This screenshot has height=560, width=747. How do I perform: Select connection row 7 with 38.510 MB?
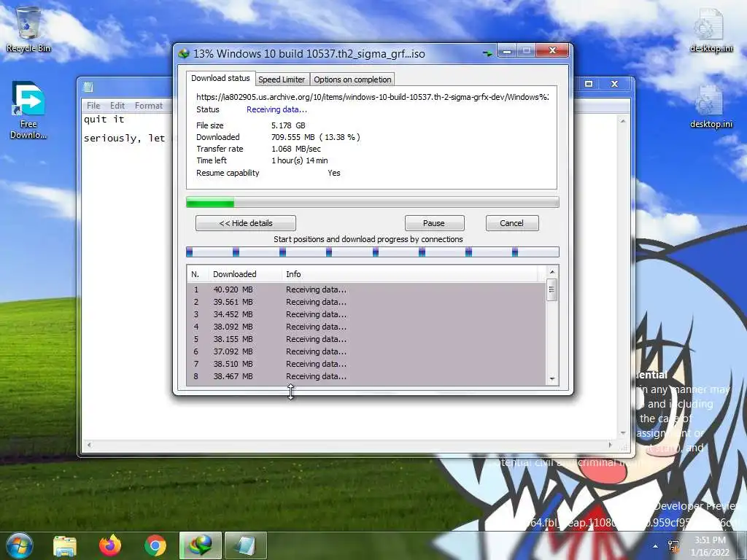[x=366, y=364]
